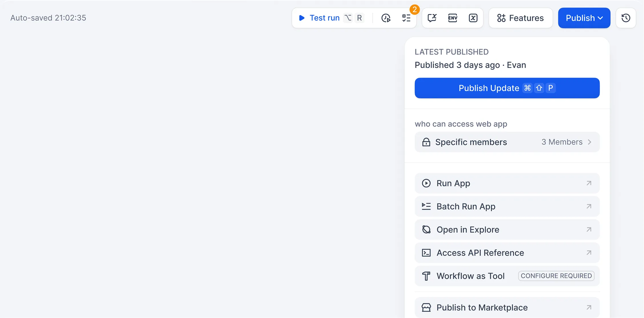The height and width of the screenshot is (318, 644).
Task: Open the ENV environment variables icon
Action: click(x=453, y=18)
